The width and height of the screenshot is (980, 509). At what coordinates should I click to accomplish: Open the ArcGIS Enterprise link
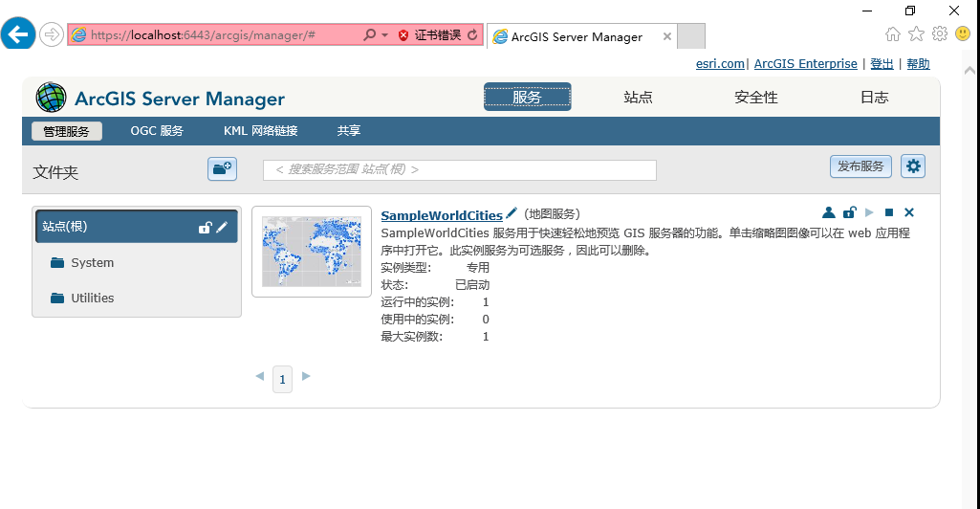pos(806,64)
